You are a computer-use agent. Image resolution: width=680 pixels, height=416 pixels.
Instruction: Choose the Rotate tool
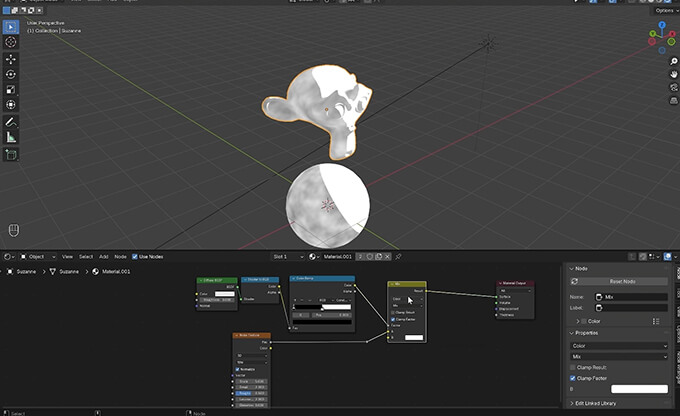11,74
